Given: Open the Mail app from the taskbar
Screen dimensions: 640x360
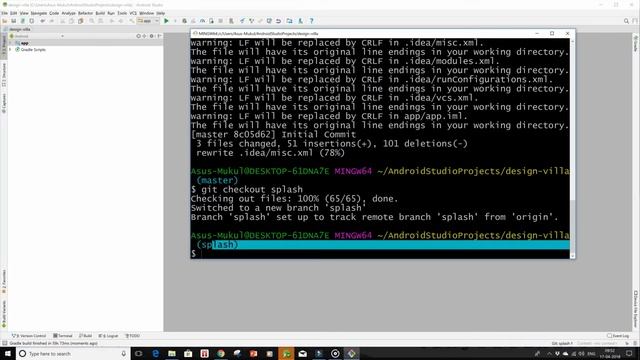Looking at the screenshot, I should pos(302,353).
